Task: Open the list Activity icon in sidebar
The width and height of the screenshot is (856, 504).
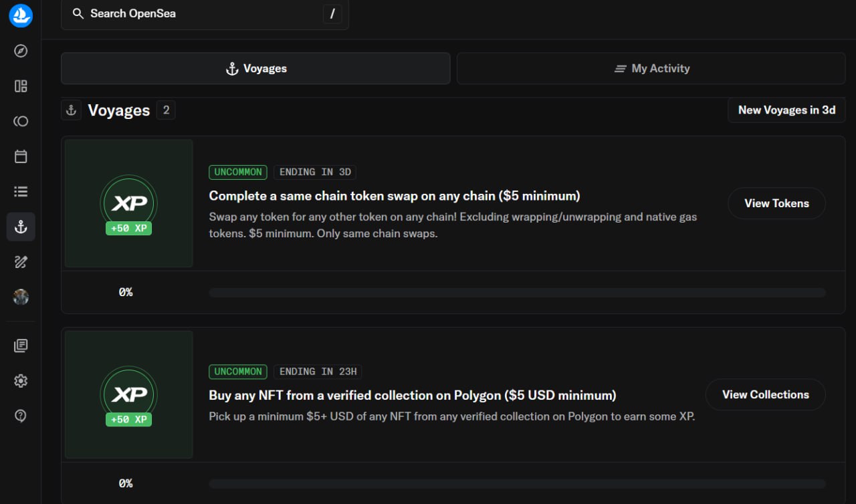Action: pyautogui.click(x=21, y=192)
